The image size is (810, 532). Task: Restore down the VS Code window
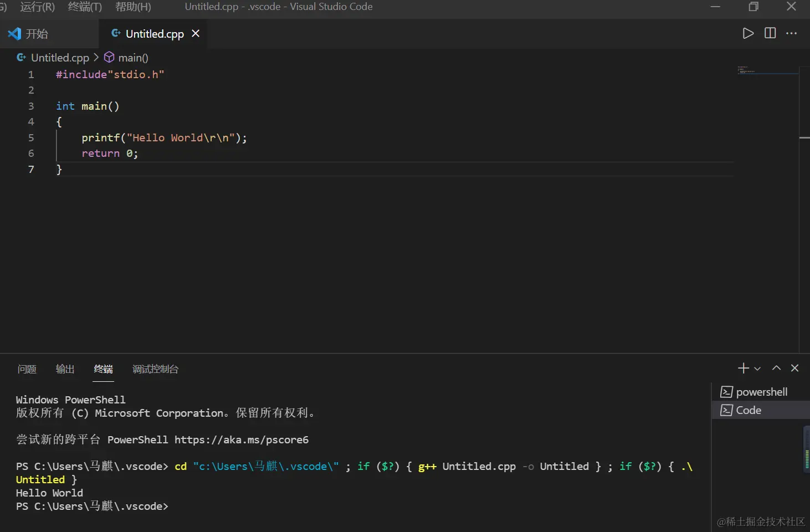click(x=753, y=7)
